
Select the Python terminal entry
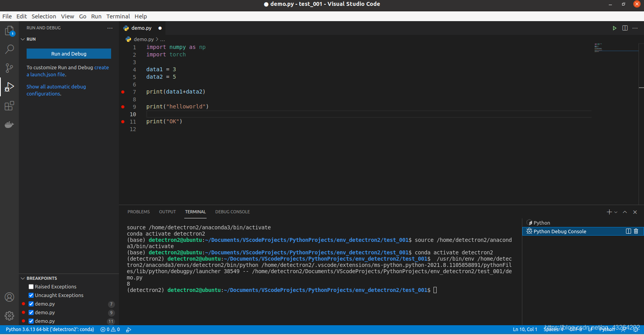tap(583, 223)
